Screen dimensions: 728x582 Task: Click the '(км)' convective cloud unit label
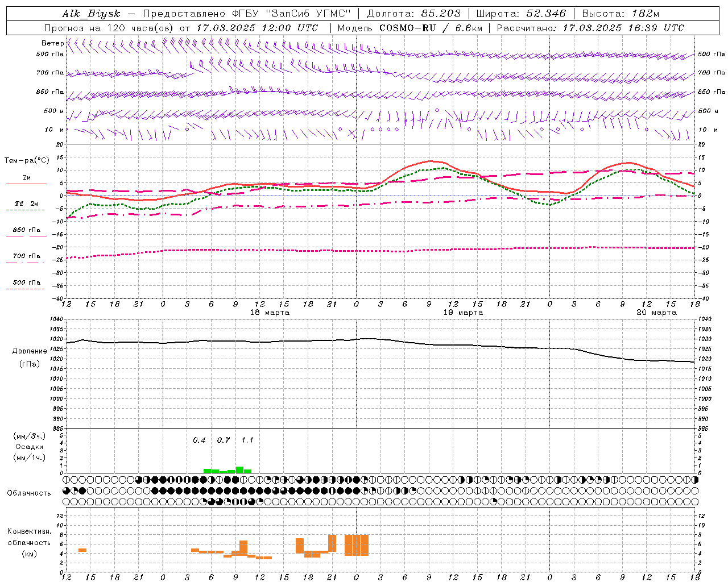coord(30,554)
